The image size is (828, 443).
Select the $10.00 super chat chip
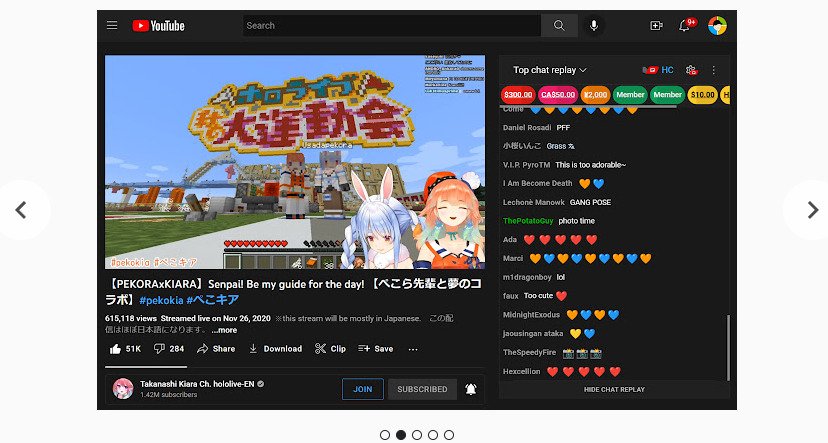click(x=702, y=95)
